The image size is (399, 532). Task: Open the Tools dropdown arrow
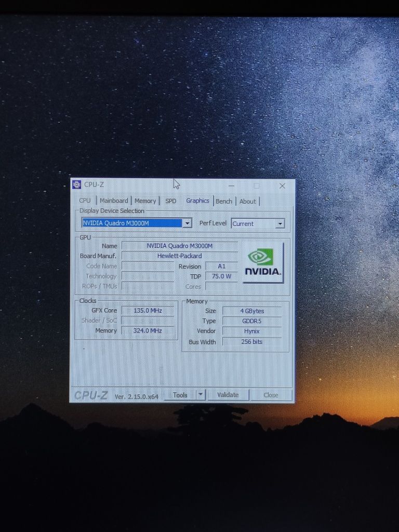(201, 395)
